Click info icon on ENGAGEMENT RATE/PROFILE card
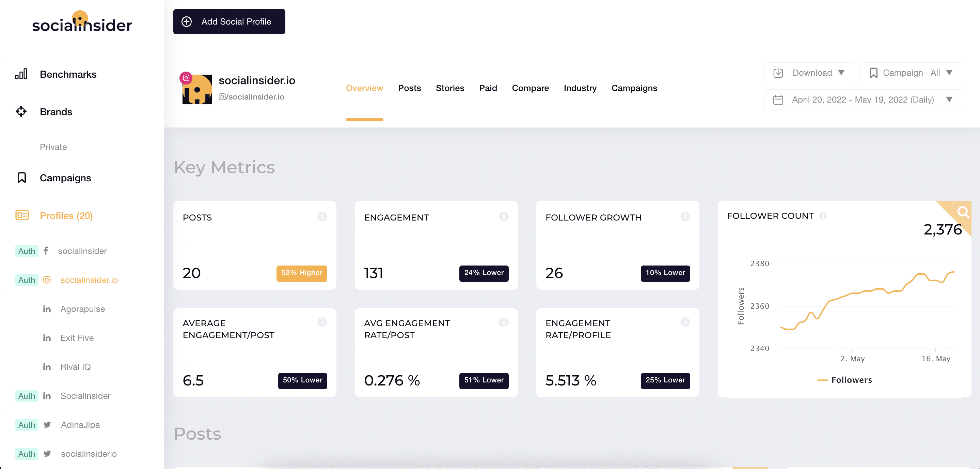The width and height of the screenshot is (980, 469). click(x=685, y=322)
